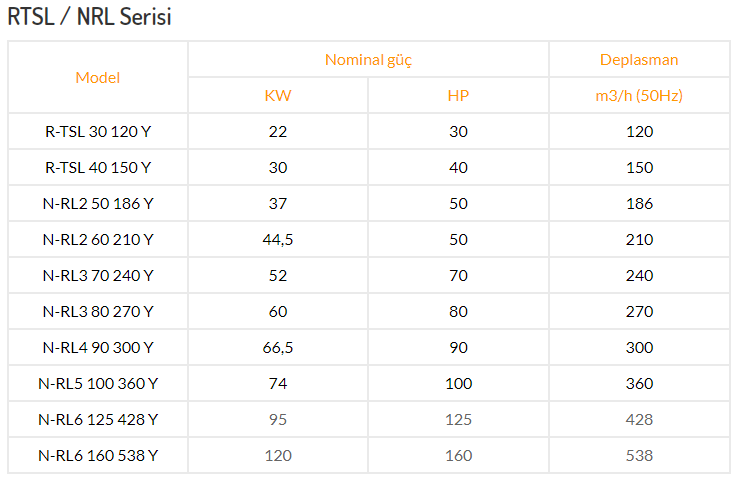
Task: Select the Model column header
Action: (98, 78)
